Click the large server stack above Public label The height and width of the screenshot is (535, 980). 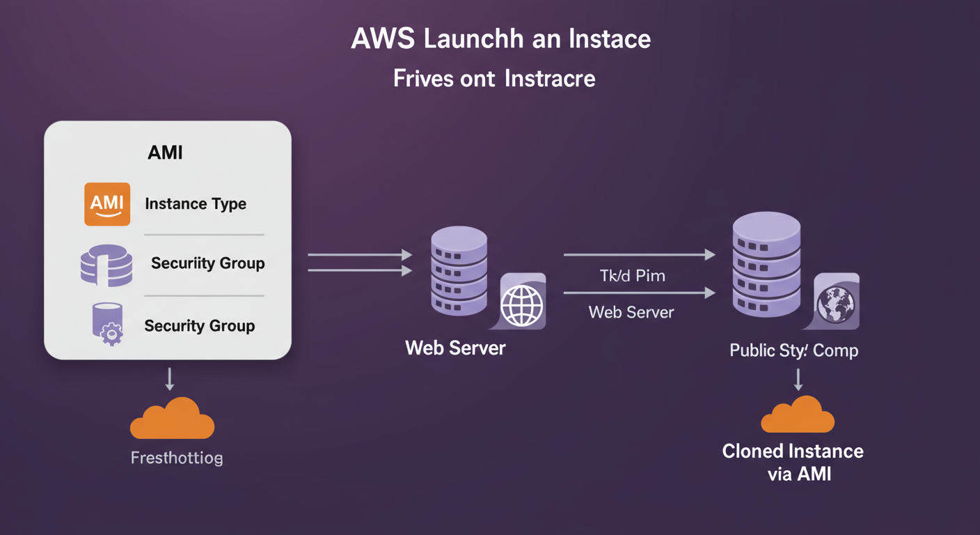[766, 265]
